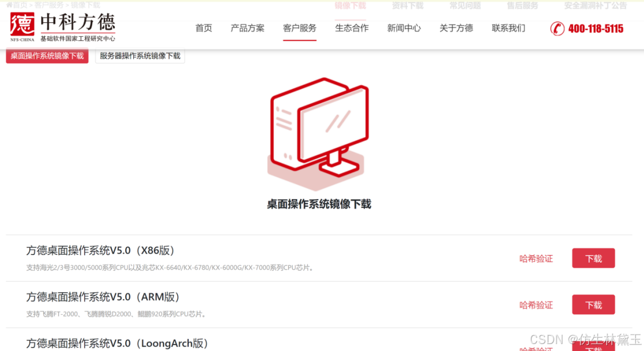Image resolution: width=644 pixels, height=351 pixels.
Task: Click the red 中科方德 logo icon
Action: [22, 24]
